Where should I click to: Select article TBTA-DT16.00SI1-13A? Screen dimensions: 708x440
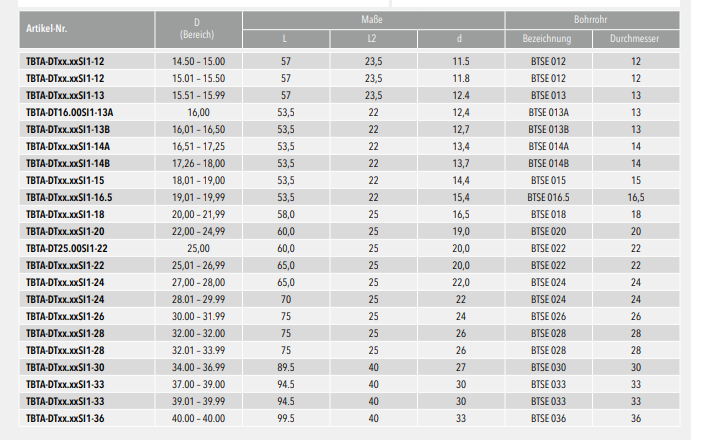pyautogui.click(x=70, y=112)
